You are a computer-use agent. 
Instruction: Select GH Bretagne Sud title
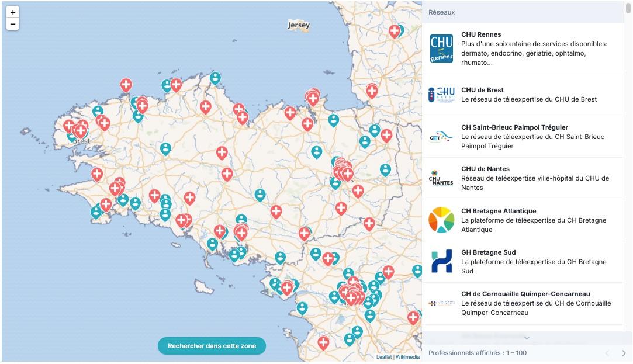click(x=489, y=252)
